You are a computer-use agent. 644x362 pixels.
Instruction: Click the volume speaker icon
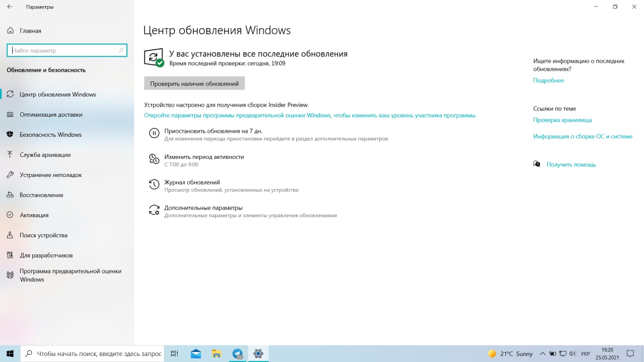point(573,354)
